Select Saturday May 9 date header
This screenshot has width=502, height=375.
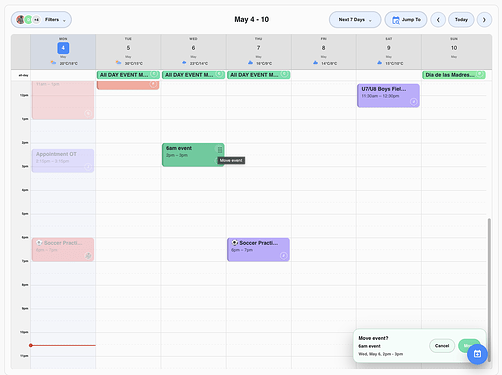tap(388, 48)
